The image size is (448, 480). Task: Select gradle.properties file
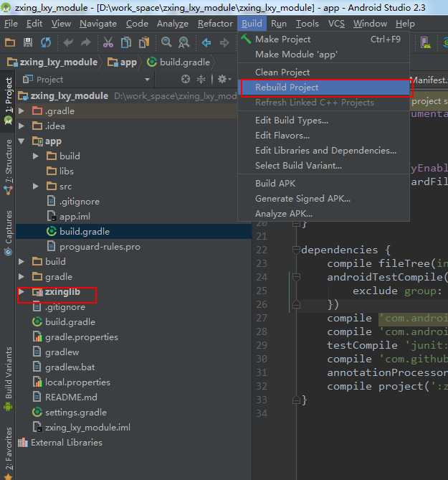pos(75,337)
